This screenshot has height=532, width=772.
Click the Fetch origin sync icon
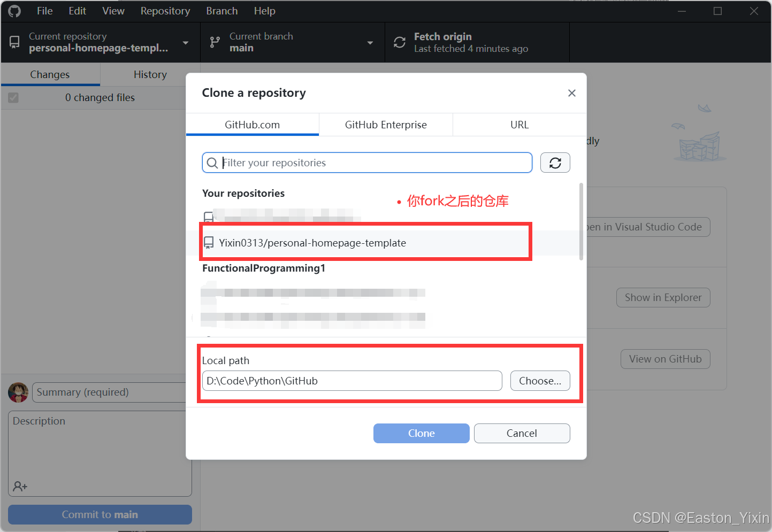coord(400,42)
